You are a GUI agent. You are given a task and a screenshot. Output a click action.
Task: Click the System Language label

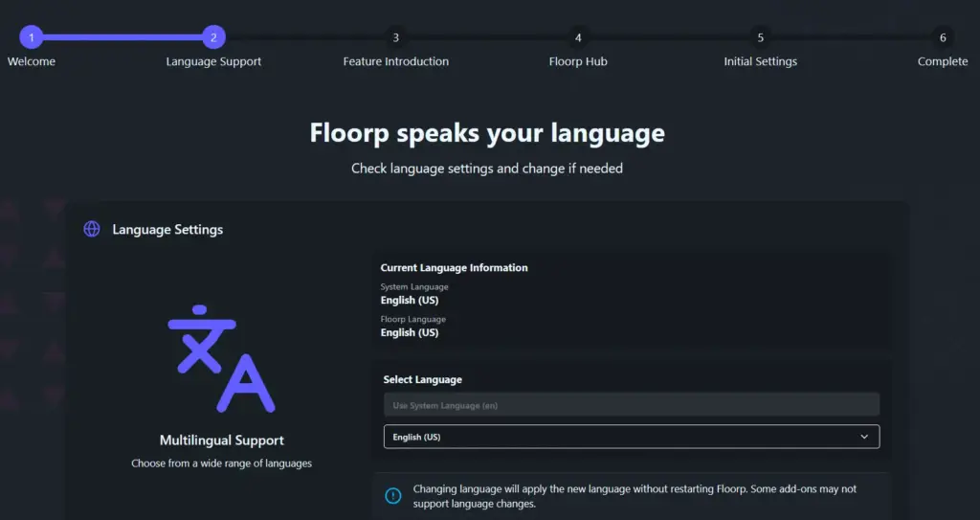[414, 286]
